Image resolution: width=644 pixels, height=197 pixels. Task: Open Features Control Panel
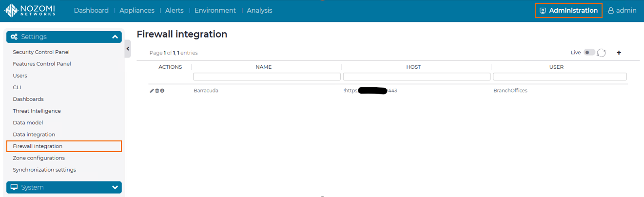pyautogui.click(x=42, y=64)
